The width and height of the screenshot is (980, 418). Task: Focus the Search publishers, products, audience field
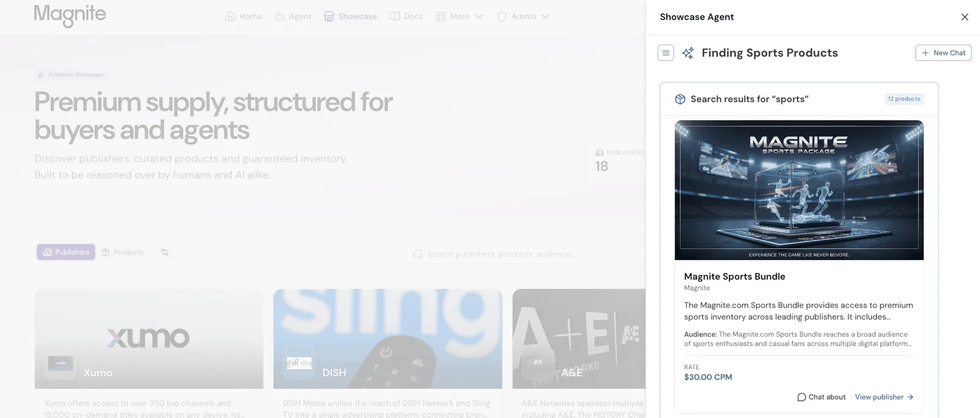point(527,254)
